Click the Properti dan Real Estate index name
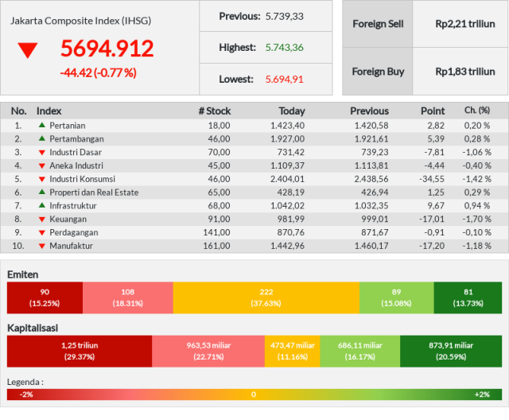Screen dimensions: 509x420 click(94, 192)
